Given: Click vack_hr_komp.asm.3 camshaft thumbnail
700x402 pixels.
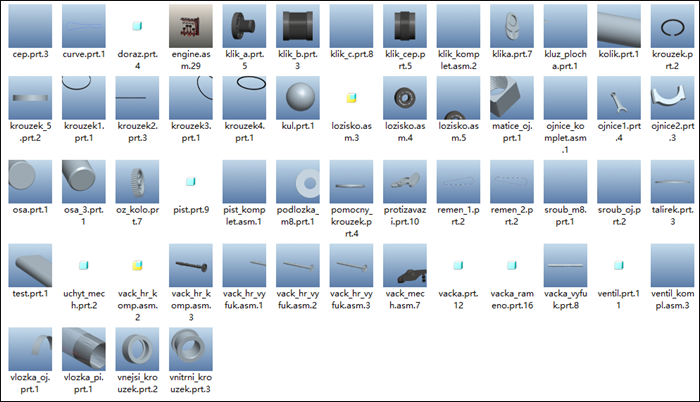Looking at the screenshot, I should click(x=191, y=265).
